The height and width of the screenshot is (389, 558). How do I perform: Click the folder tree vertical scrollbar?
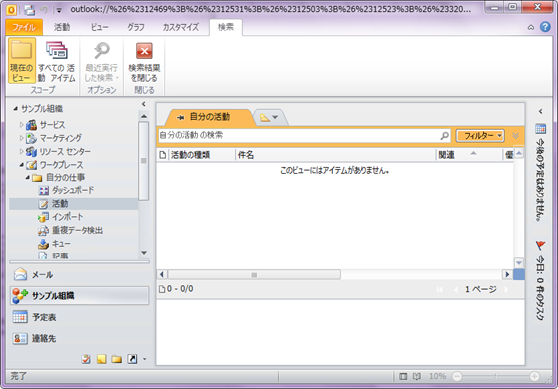coord(144,161)
